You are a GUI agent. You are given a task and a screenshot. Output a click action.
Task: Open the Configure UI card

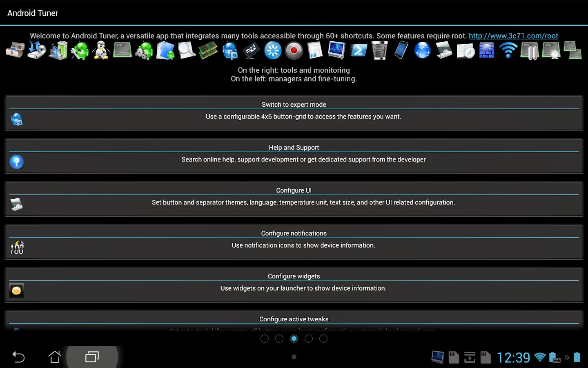click(x=294, y=199)
